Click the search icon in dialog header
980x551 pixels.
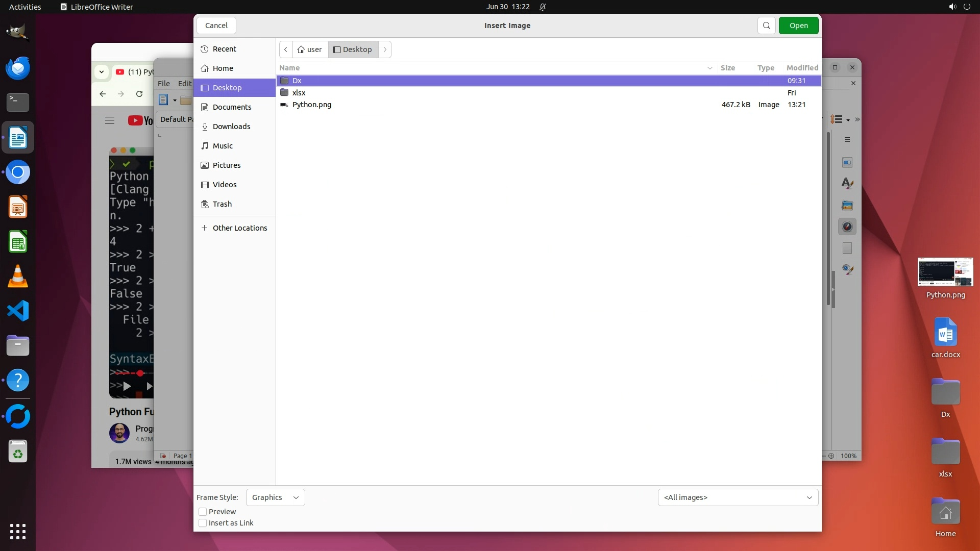(766, 26)
